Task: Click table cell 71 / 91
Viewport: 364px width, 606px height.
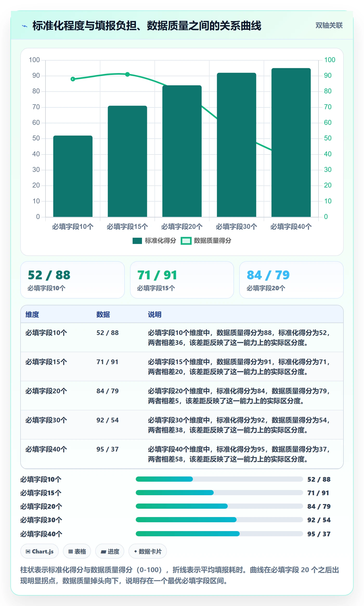Action: pyautogui.click(x=108, y=362)
